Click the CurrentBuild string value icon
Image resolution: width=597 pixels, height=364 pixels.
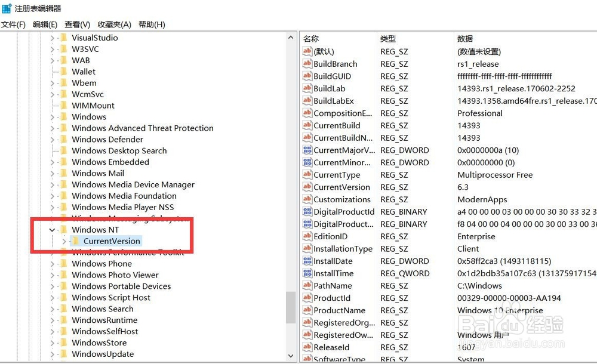click(x=307, y=125)
